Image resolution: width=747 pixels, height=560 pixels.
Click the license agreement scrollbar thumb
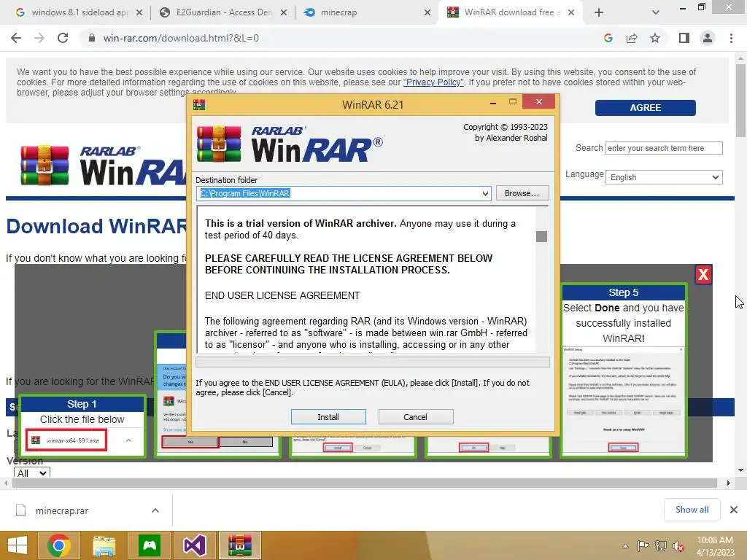(x=542, y=236)
